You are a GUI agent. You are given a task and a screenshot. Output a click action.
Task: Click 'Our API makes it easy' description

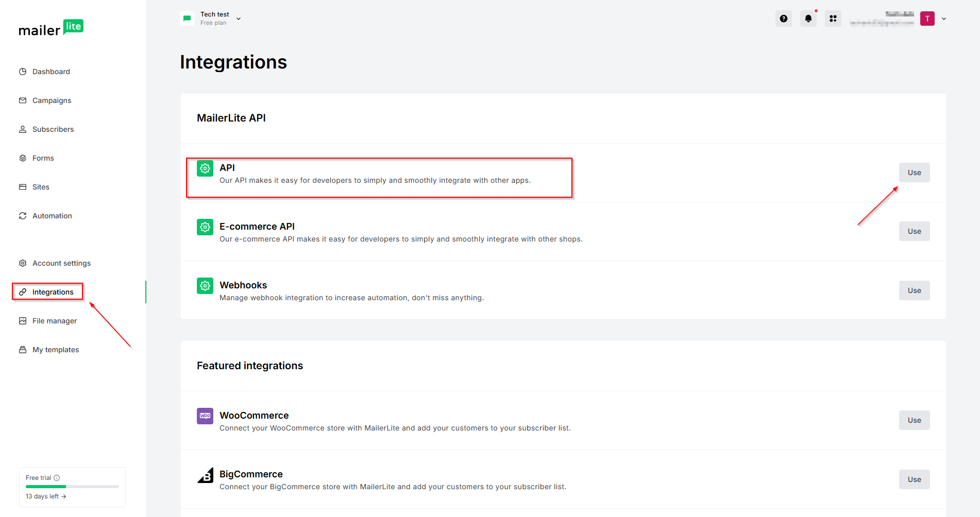coord(375,180)
